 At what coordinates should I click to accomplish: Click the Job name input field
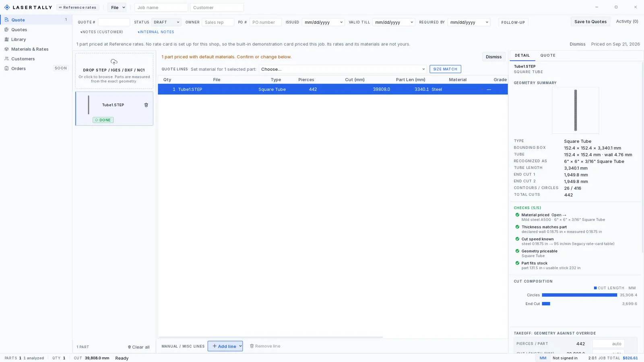point(161,7)
